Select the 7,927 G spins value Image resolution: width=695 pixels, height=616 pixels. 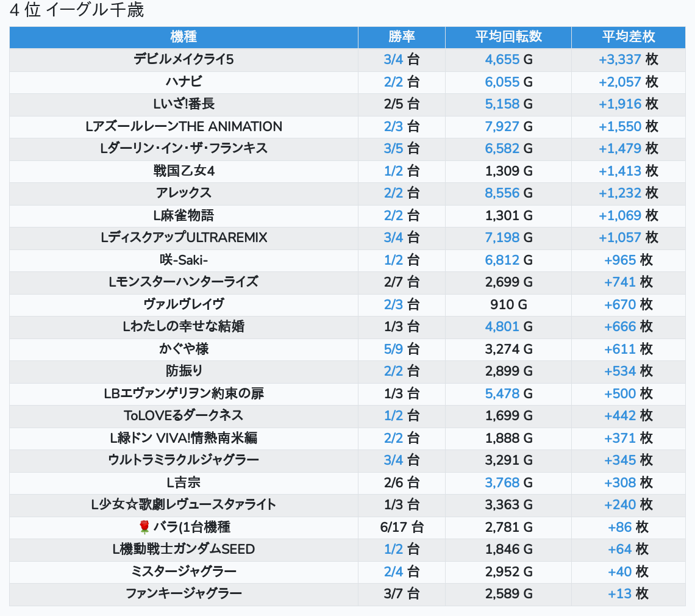pyautogui.click(x=508, y=126)
